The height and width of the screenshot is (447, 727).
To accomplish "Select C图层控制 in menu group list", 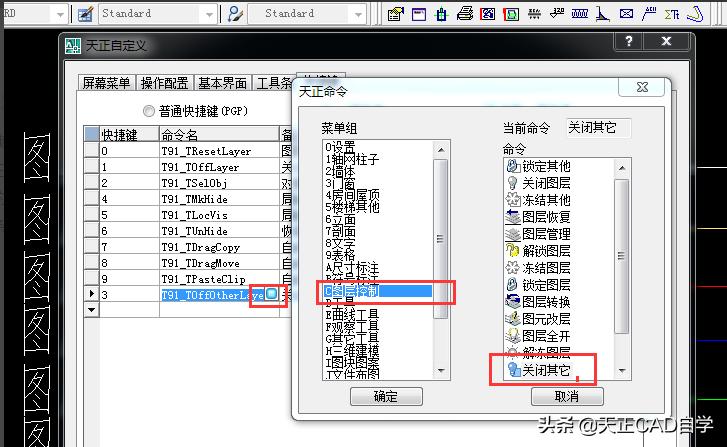I will pyautogui.click(x=378, y=291).
